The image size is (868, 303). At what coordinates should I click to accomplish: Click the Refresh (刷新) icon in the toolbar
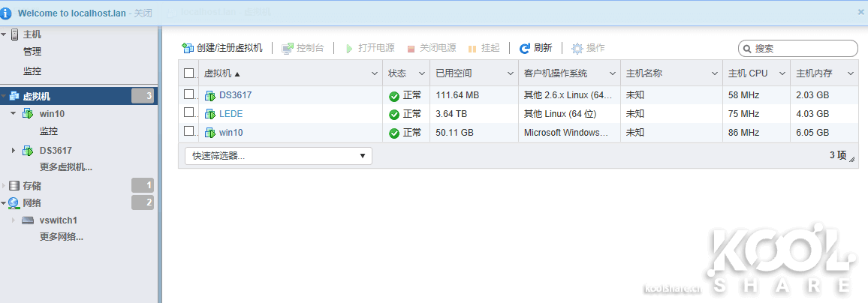tap(525, 48)
